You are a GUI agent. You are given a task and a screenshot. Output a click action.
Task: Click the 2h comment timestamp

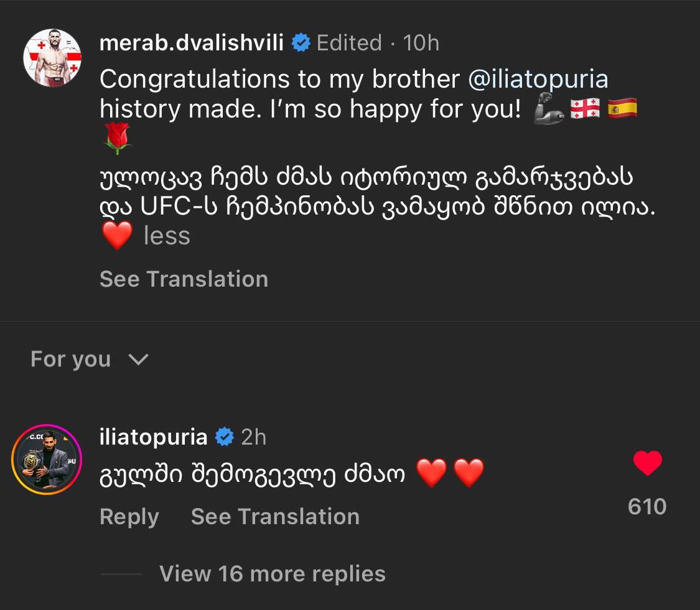(x=253, y=437)
